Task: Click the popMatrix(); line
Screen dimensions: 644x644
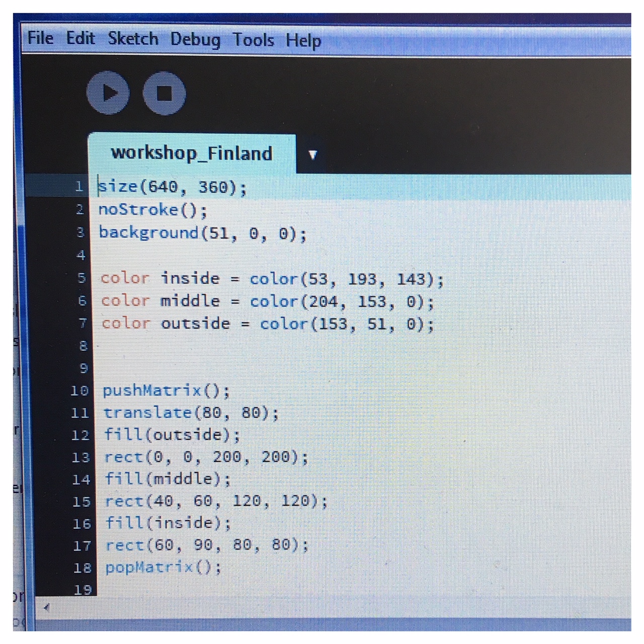Action: 163,568
